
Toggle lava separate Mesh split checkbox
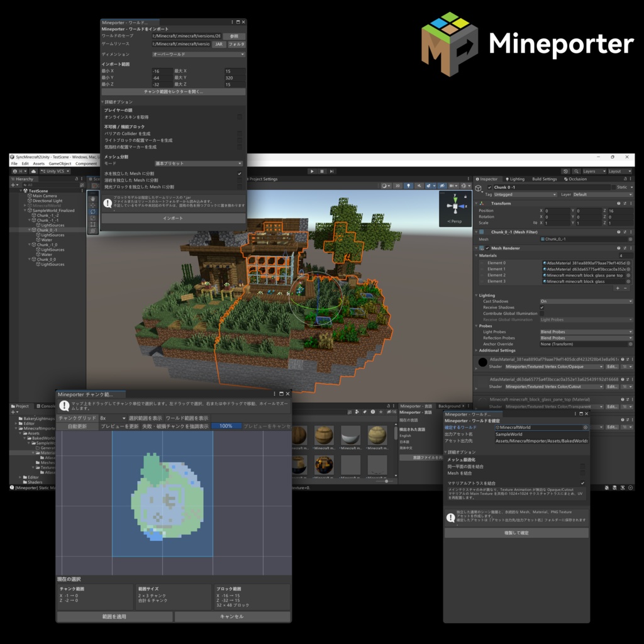point(240,180)
